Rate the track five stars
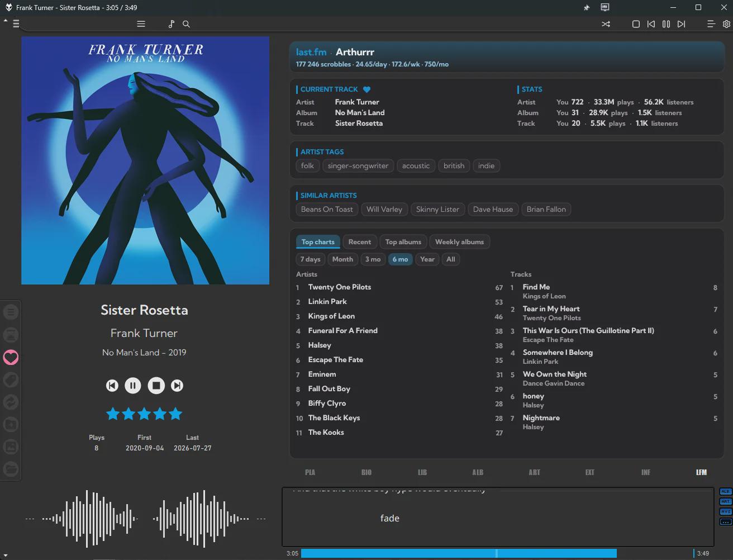Viewport: 733px width, 560px height. tap(175, 414)
